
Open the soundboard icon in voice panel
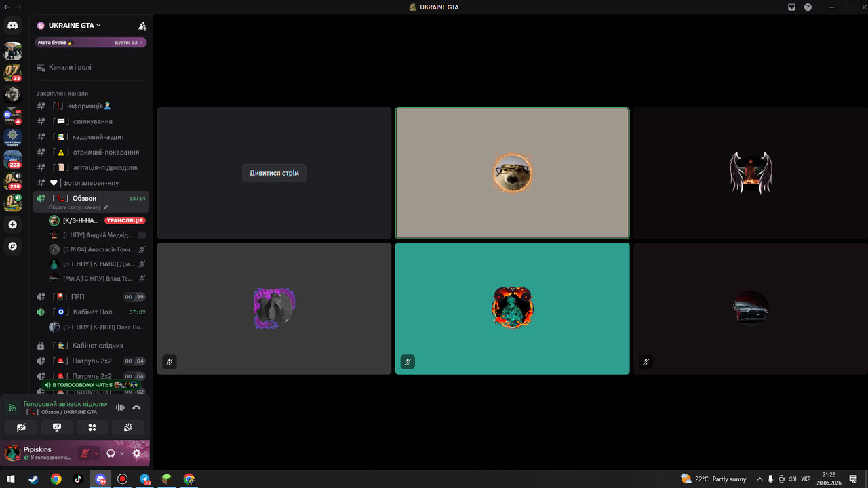pos(127,428)
